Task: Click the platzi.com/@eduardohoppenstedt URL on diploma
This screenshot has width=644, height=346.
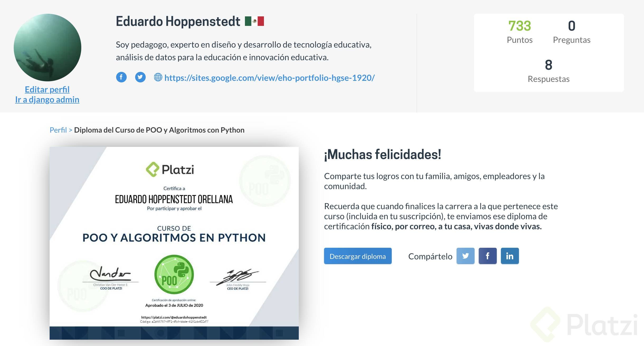Action: tap(174, 317)
